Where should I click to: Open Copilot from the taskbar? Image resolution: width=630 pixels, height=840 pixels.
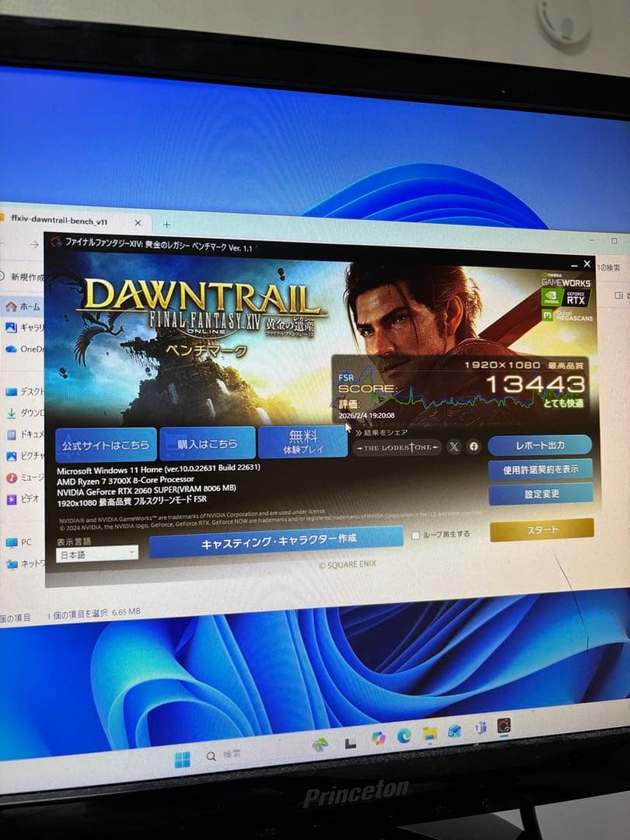pyautogui.click(x=380, y=734)
